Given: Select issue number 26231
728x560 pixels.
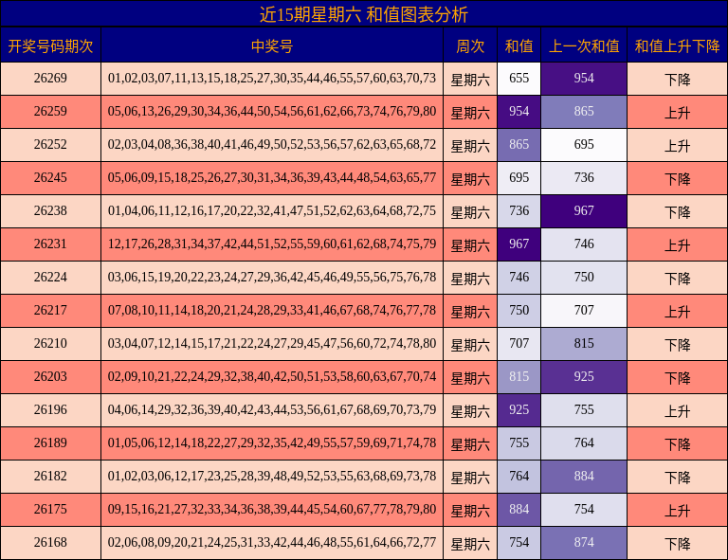Looking at the screenshot, I should [50, 244].
